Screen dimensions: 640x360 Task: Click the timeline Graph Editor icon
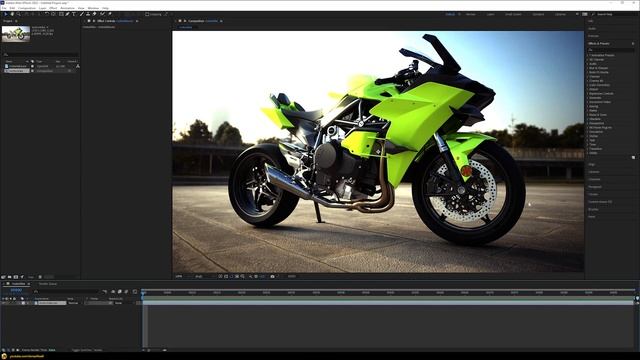(x=135, y=291)
